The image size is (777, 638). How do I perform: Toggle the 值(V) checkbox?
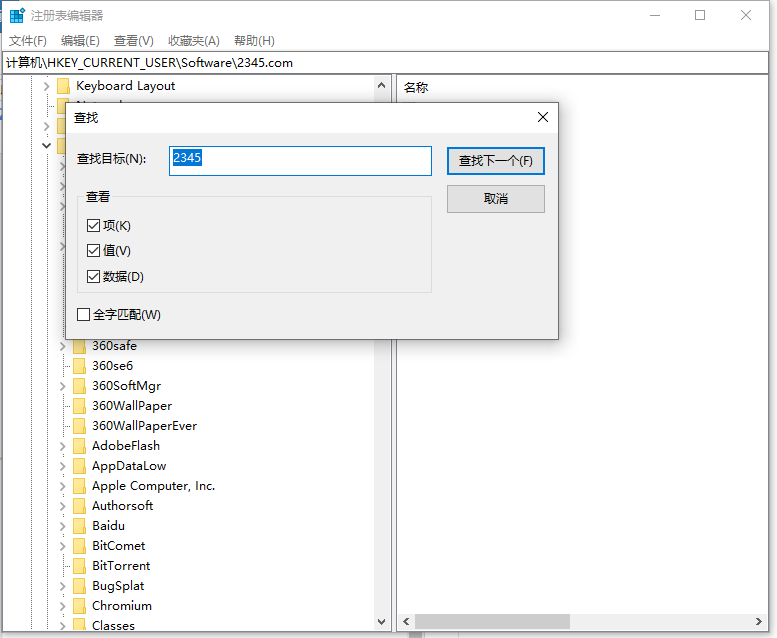click(x=94, y=251)
